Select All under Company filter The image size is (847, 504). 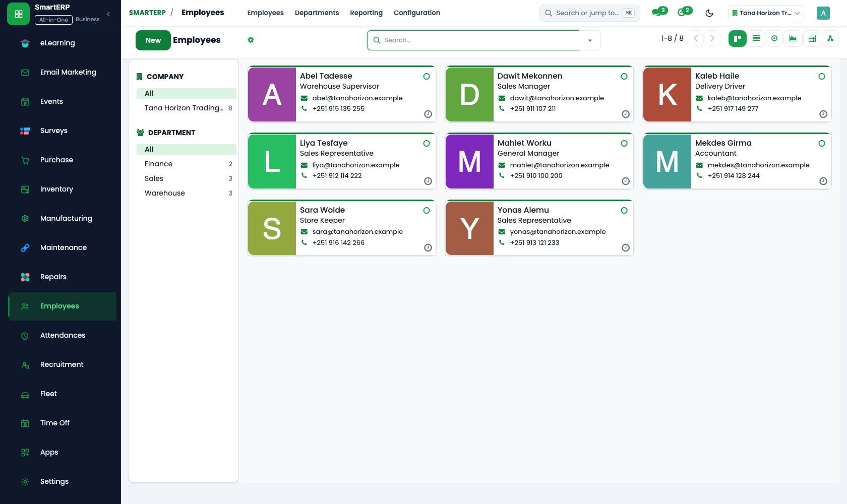[x=187, y=93]
